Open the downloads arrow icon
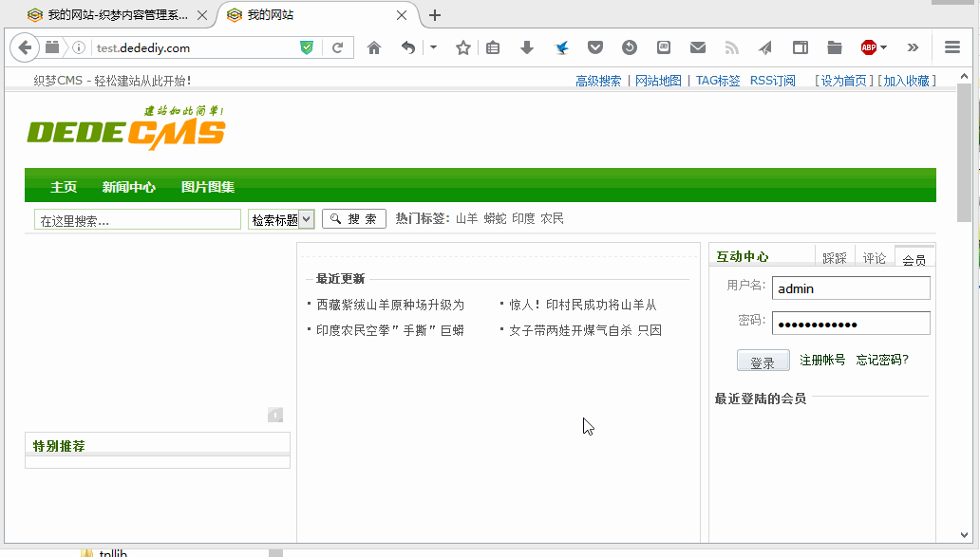The width and height of the screenshot is (980, 557). coord(527,47)
